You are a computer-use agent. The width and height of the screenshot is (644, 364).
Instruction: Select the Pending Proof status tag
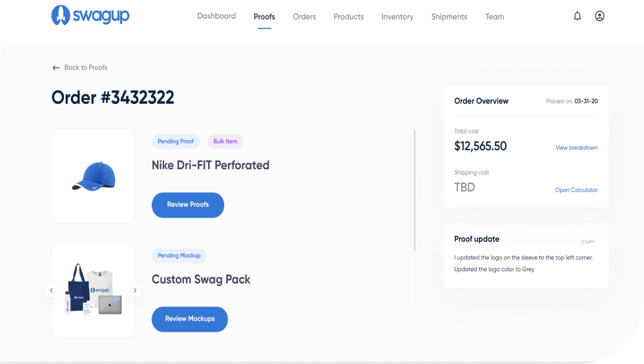176,141
